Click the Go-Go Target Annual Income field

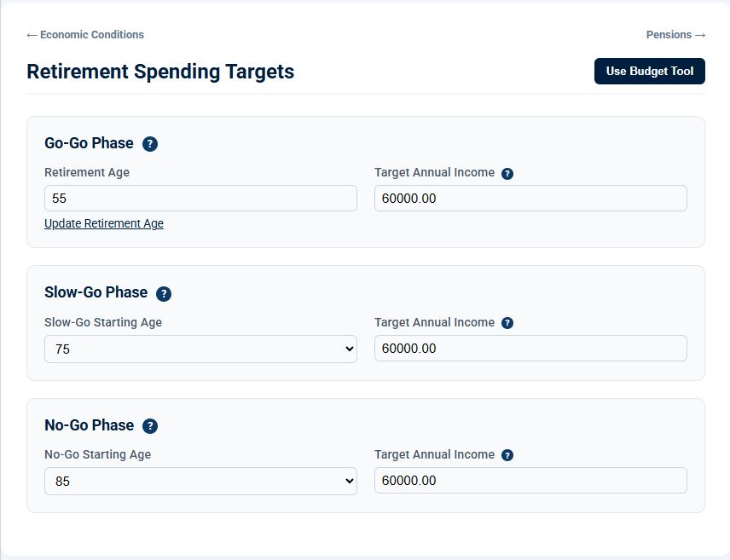point(530,199)
